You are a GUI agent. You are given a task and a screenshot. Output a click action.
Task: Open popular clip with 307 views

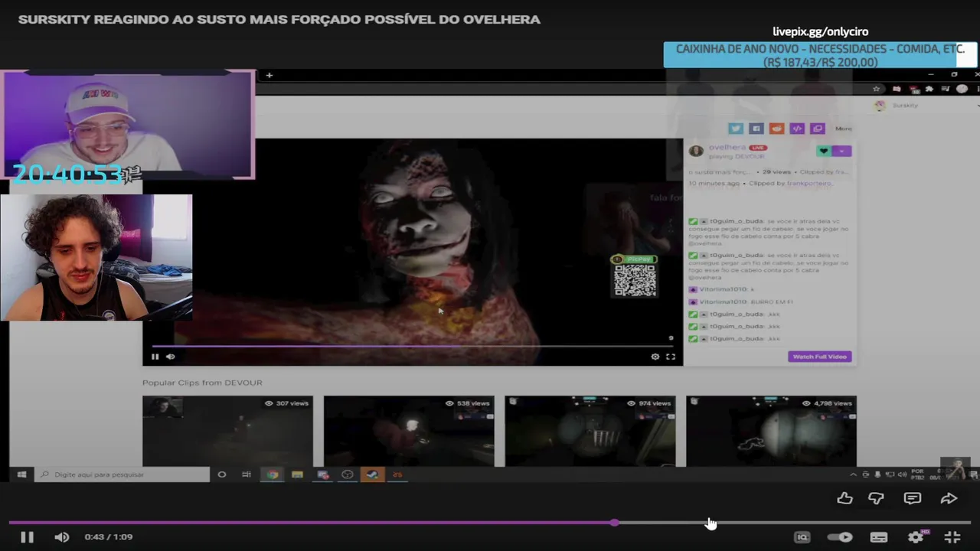tap(227, 431)
